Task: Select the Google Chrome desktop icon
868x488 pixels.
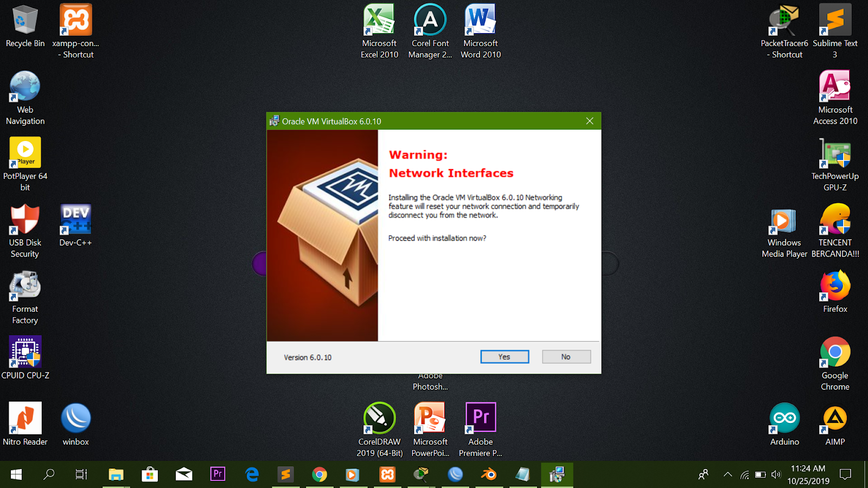Action: tap(835, 364)
